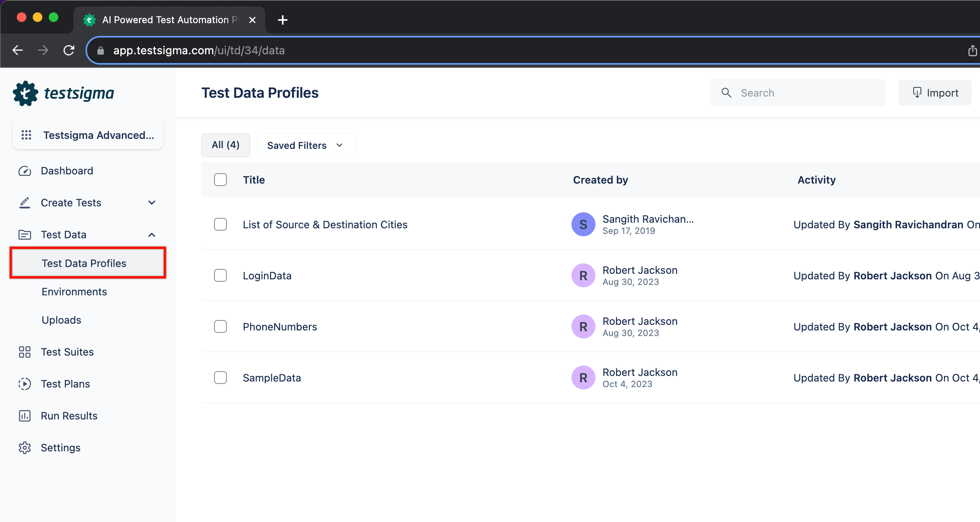This screenshot has width=980, height=522.
Task: Open the app grid icon beside Testsigma Advanced
Action: [x=26, y=135]
